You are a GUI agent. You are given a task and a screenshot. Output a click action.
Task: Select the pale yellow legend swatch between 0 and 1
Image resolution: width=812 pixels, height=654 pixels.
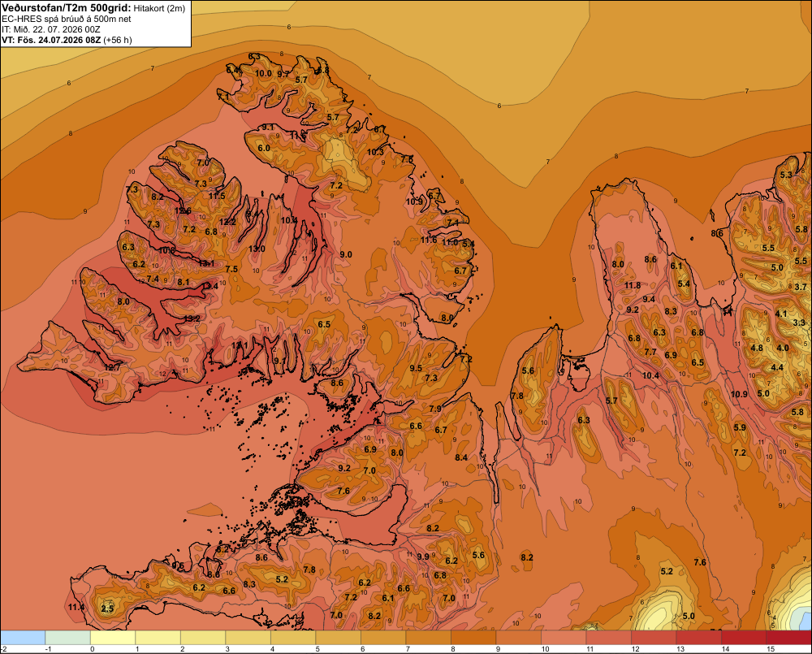[x=113, y=638]
